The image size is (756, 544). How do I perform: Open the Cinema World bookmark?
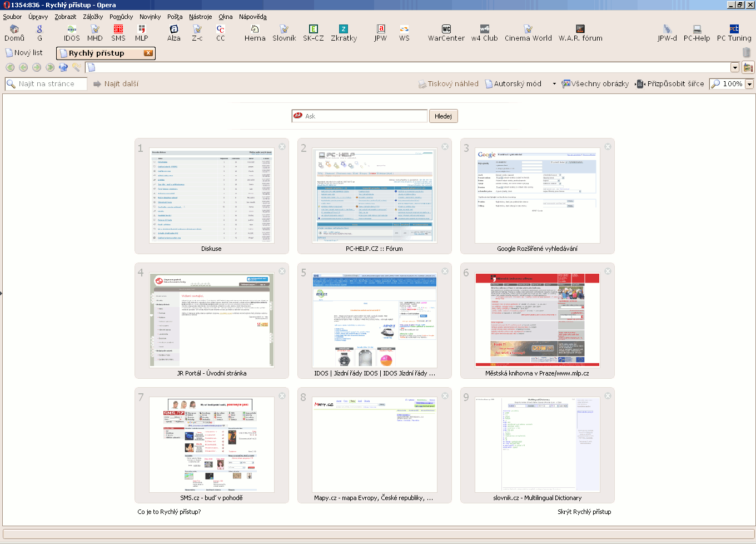click(x=528, y=33)
